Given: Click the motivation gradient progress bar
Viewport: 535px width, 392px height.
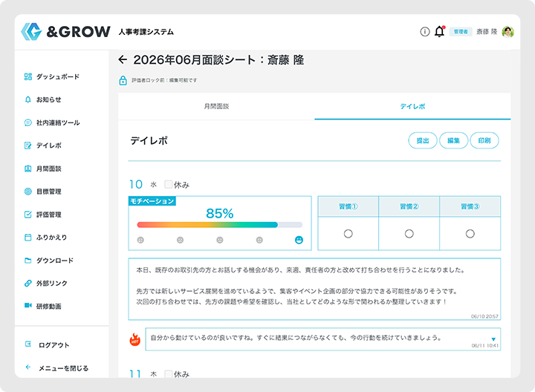Looking at the screenshot, I should point(220,225).
